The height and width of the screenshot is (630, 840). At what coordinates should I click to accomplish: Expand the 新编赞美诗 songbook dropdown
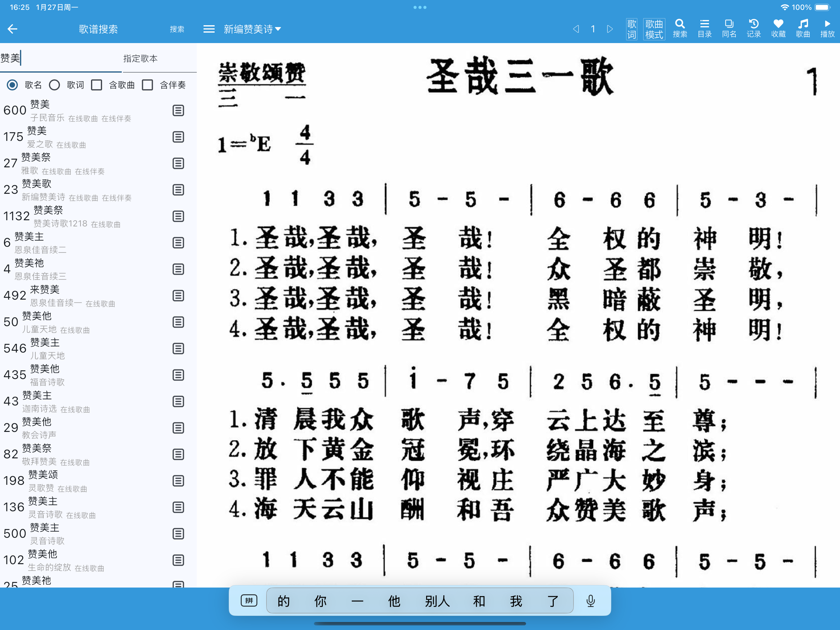(x=252, y=29)
